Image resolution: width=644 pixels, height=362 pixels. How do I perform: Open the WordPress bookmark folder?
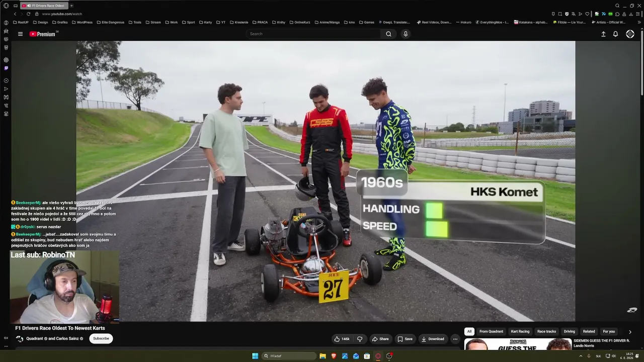pyautogui.click(x=82, y=22)
